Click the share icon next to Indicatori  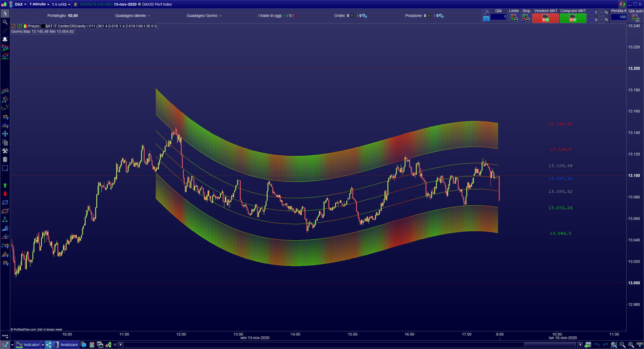(x=49, y=345)
